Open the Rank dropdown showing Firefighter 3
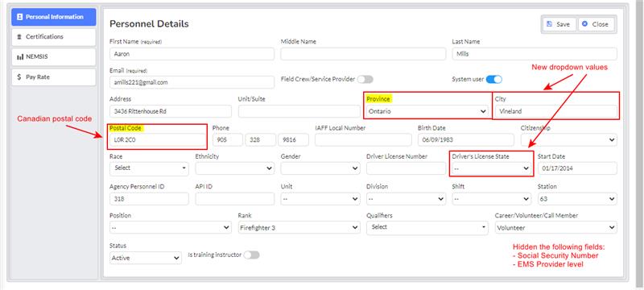 (x=299, y=227)
